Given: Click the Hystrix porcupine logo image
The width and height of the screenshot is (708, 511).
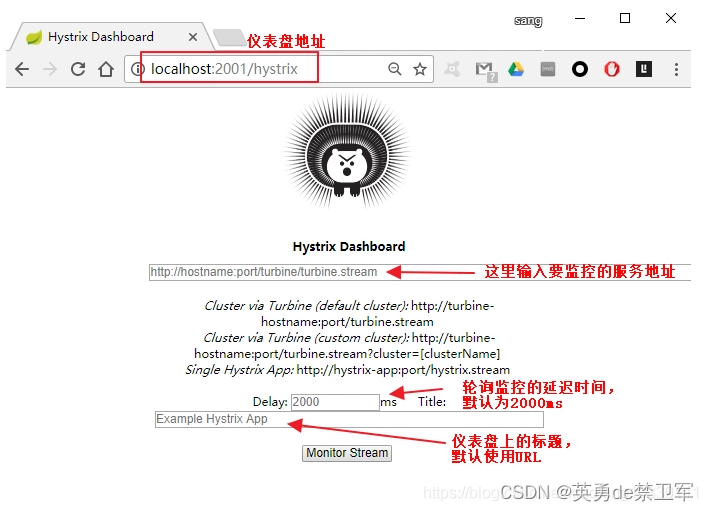Looking at the screenshot, I should coord(347,151).
